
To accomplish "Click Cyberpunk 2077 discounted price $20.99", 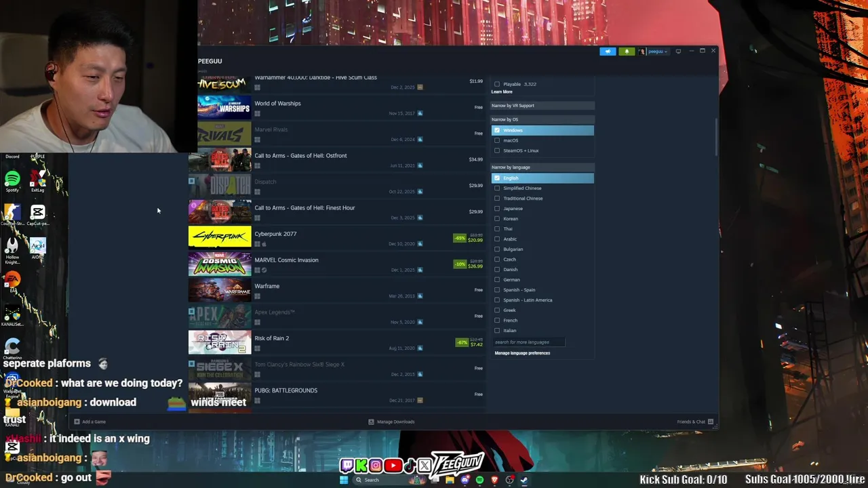I will (x=475, y=240).
